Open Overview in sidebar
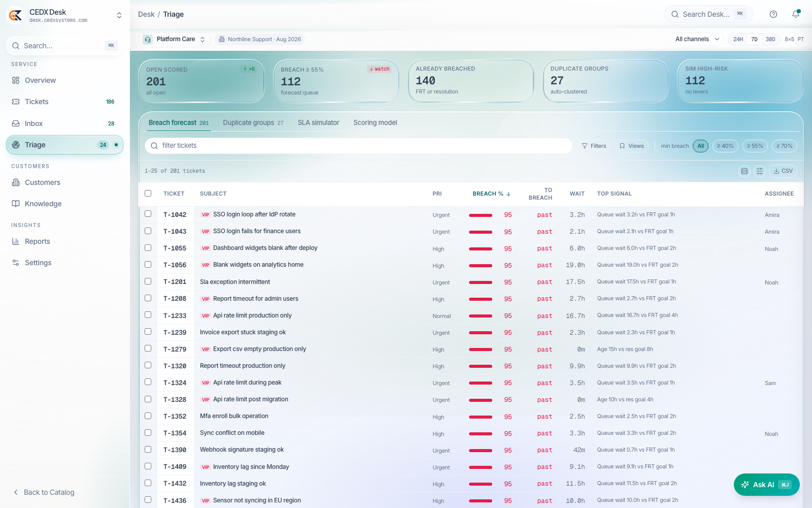 (x=64, y=80)
